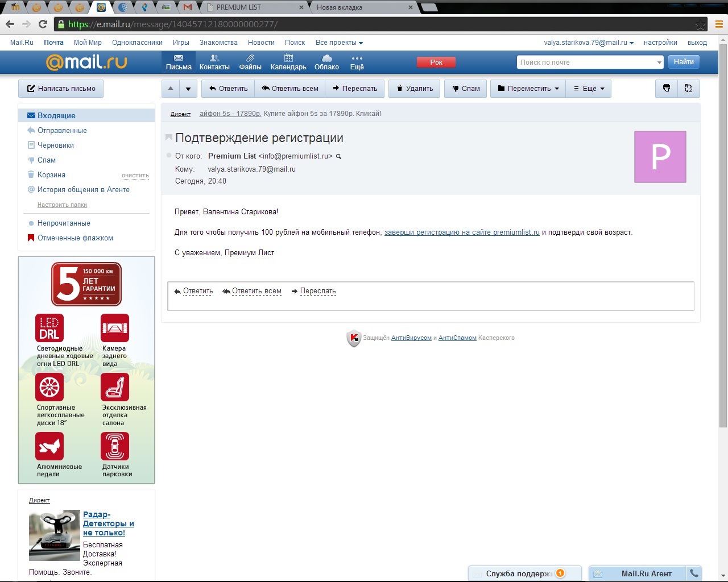
Task: Open the Входящие folder
Action: (86, 115)
